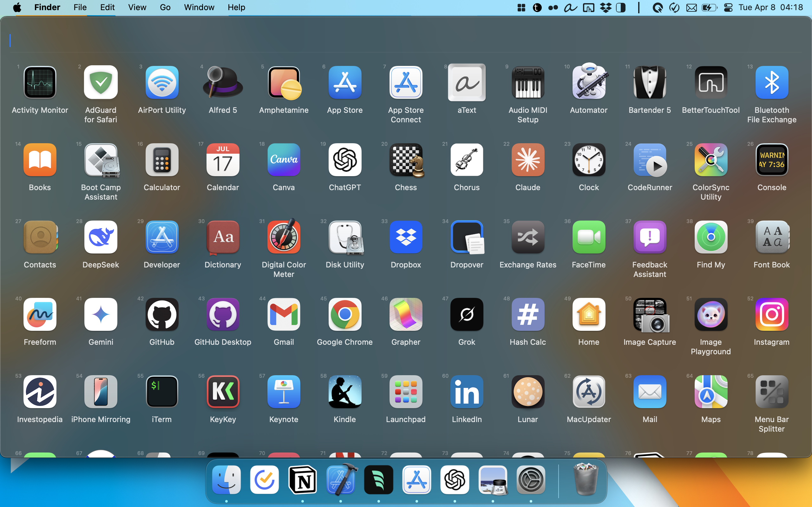Screen dimensions: 812x507
Task: Launch Menu Bar Splitter app
Action: (771, 392)
